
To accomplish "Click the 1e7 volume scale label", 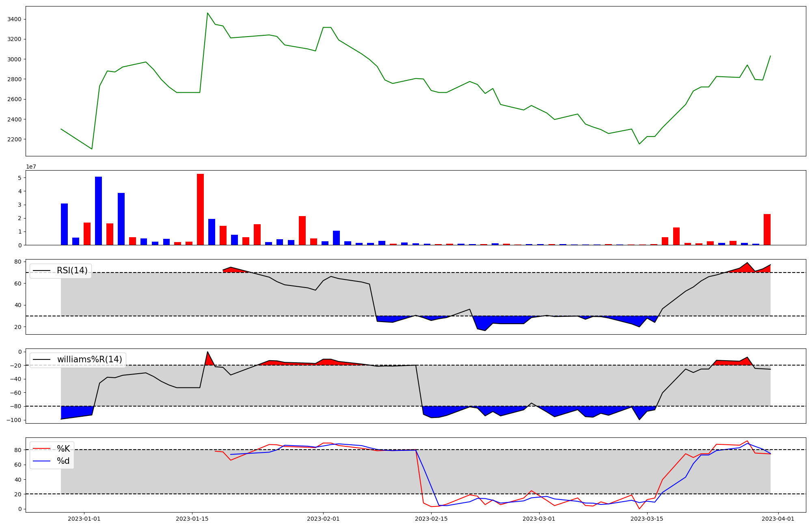I will 31,167.
